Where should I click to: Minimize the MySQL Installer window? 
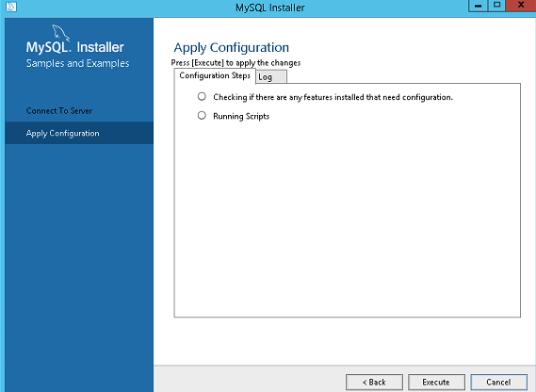pos(478,6)
